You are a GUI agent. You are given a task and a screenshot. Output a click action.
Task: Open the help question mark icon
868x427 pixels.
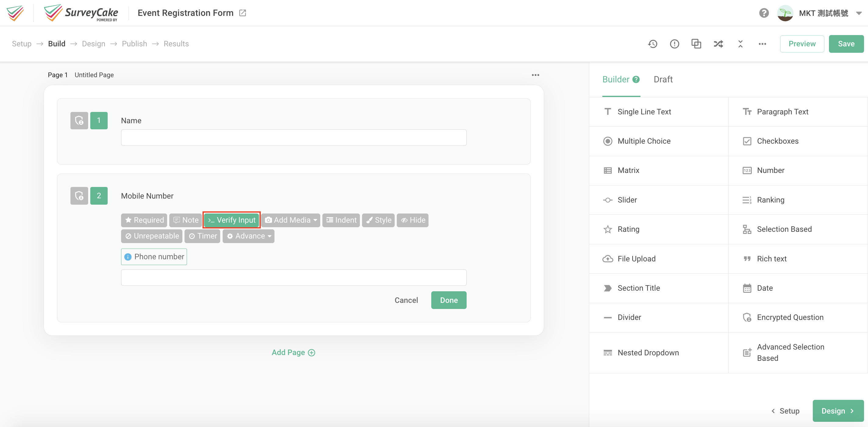tap(764, 13)
